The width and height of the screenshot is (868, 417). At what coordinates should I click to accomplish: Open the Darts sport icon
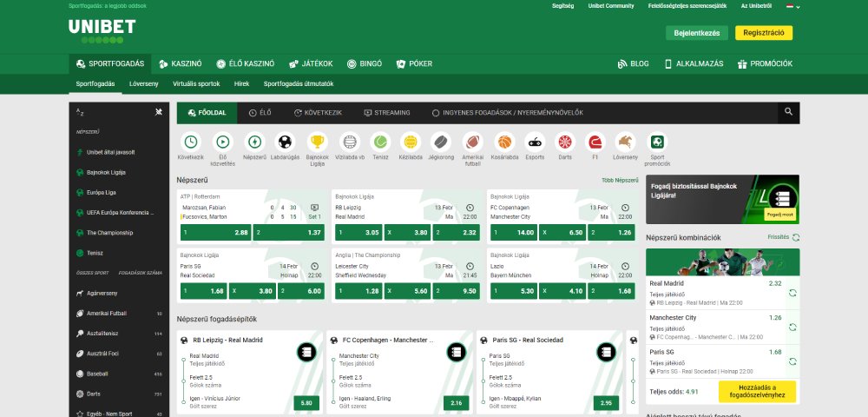pos(565,142)
